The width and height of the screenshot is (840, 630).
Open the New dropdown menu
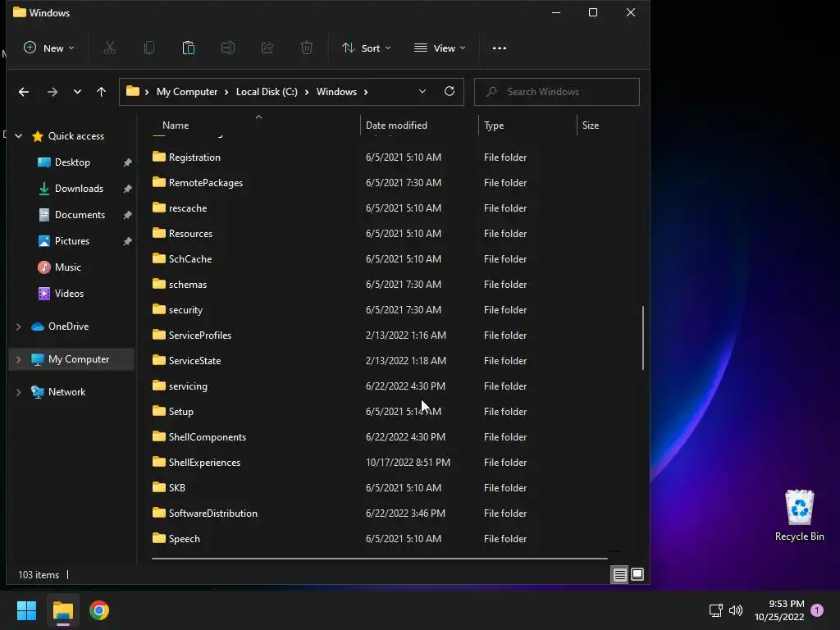[48, 48]
